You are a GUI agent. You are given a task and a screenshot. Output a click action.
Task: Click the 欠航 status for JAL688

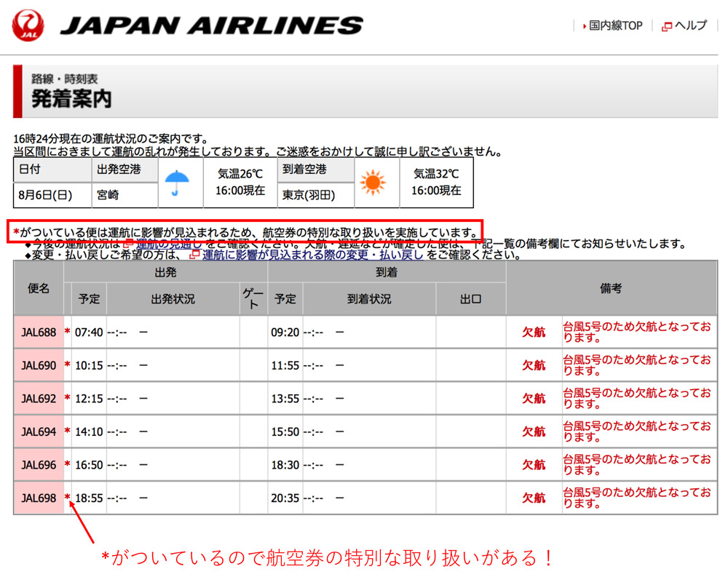tap(534, 333)
